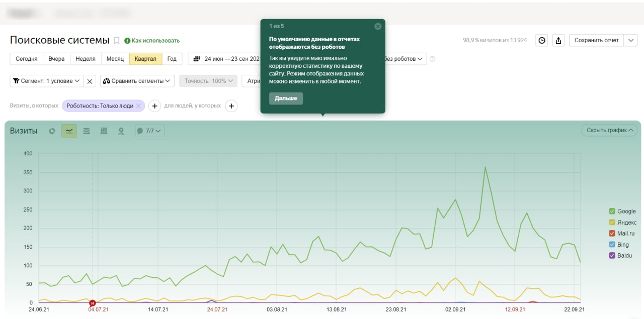Close the onboarding tooltip

(378, 27)
